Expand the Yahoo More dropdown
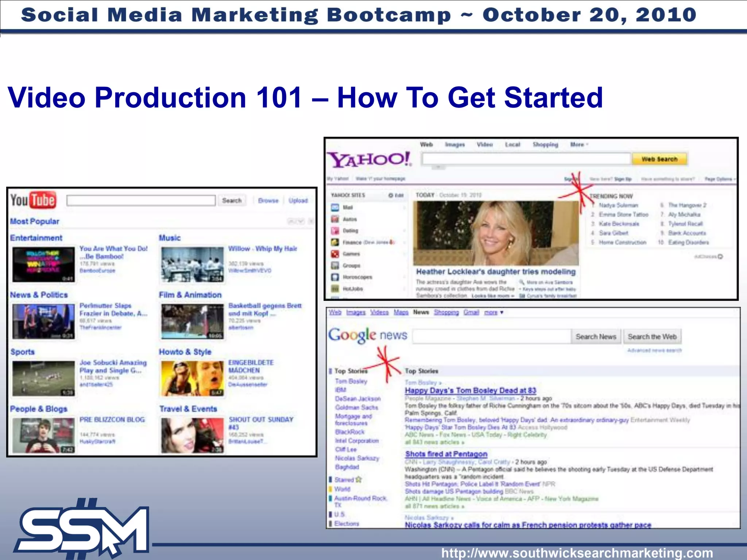747x560 pixels. click(579, 144)
